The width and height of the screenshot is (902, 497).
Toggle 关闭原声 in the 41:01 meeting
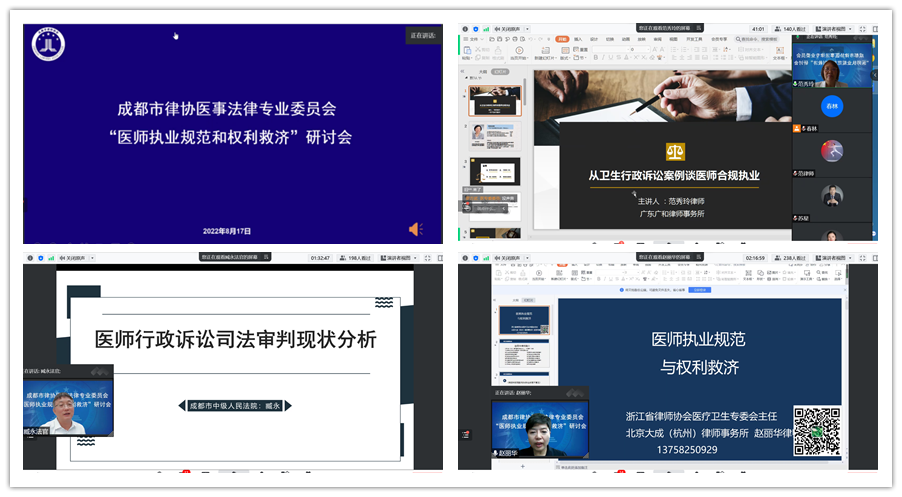[x=507, y=29]
